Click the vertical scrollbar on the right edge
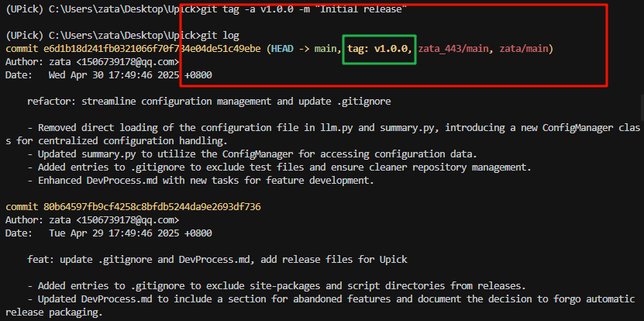 coord(642,107)
